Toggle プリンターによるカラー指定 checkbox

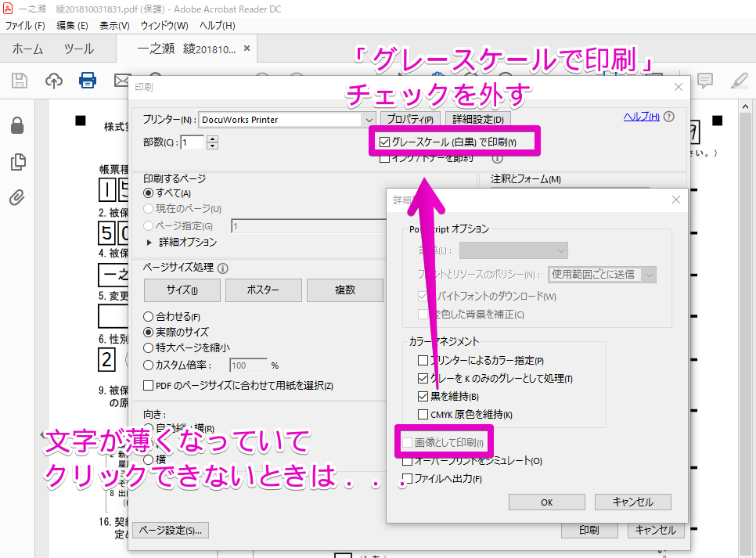(423, 360)
